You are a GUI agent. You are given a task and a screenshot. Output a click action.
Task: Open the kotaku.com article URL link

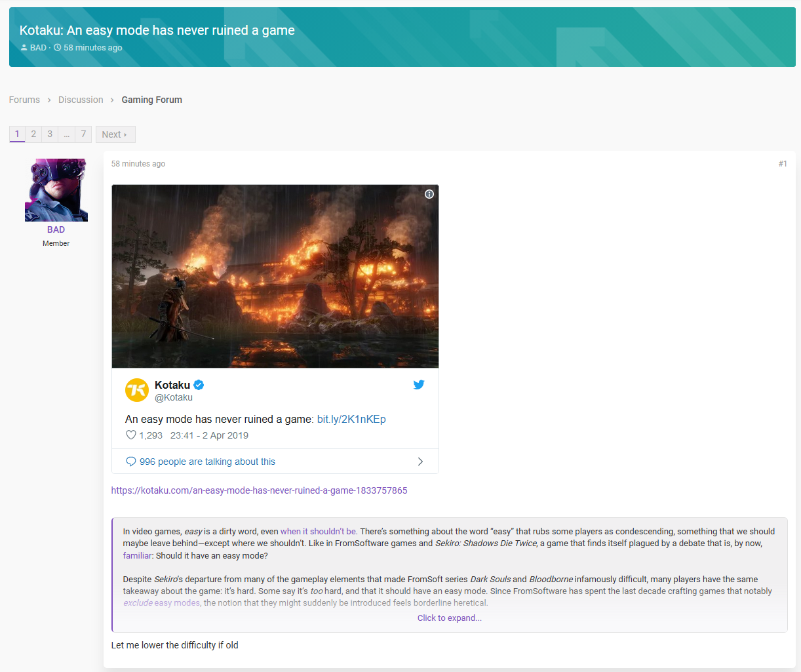259,490
